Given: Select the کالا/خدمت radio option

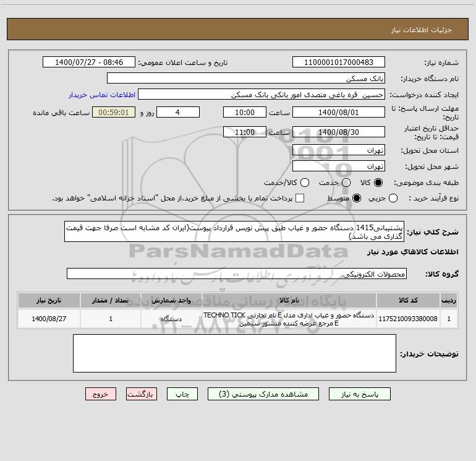Looking at the screenshot, I should click(x=305, y=183).
